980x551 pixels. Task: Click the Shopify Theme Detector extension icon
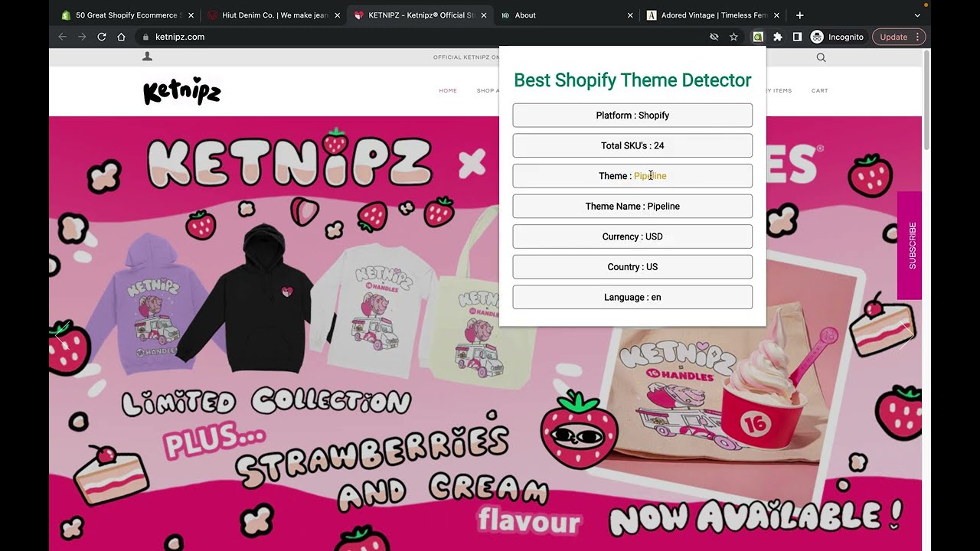pyautogui.click(x=758, y=37)
